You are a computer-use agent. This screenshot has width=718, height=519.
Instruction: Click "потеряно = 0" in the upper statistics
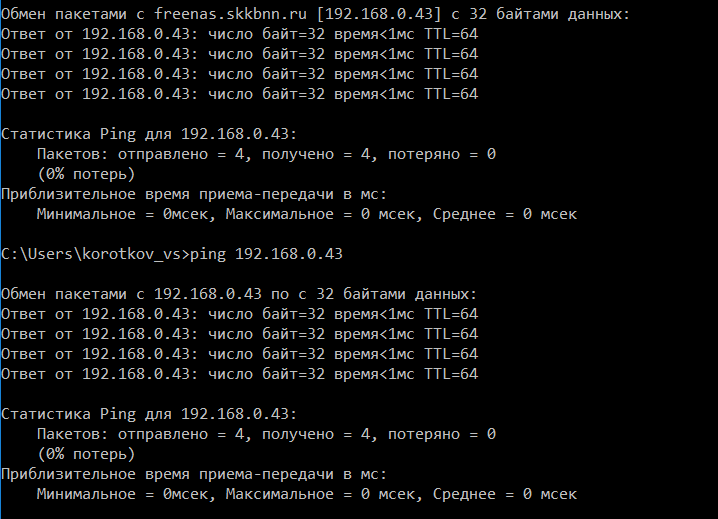pyautogui.click(x=442, y=154)
